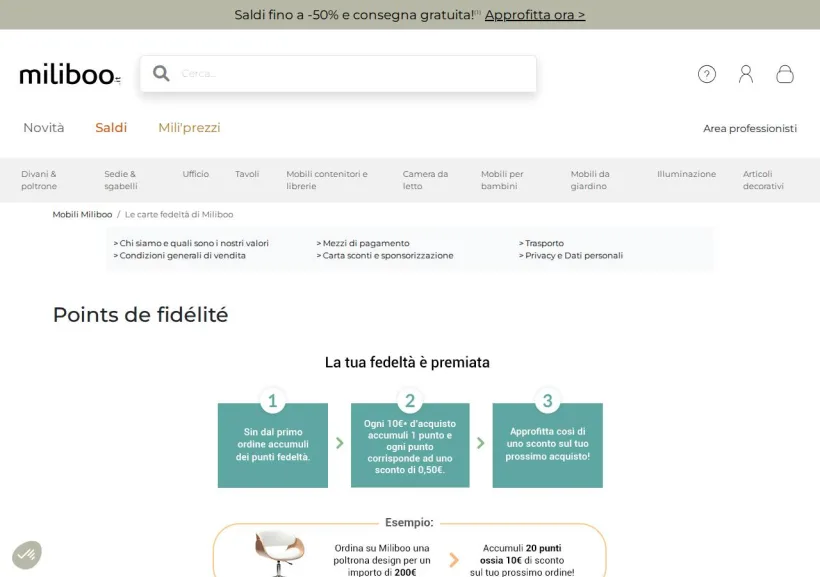Click step 1 box Sin dal primo ordine
The width and height of the screenshot is (820, 577).
pos(272,445)
